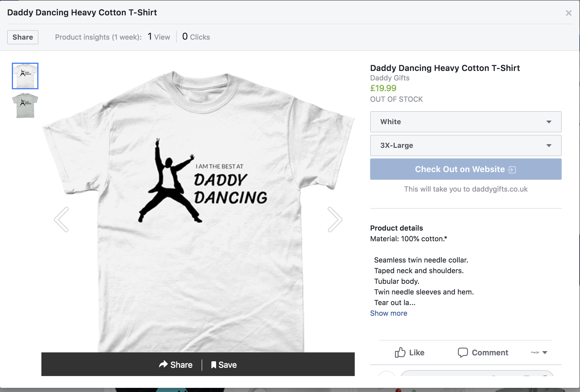The width and height of the screenshot is (580, 392).
Task: Open the 3X-Large size dropdown
Action: 466,145
